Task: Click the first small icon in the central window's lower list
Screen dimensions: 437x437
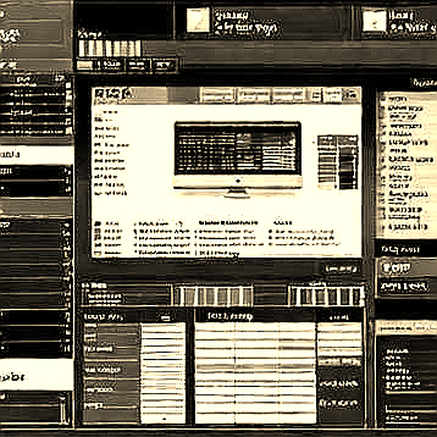Action: 97,223
